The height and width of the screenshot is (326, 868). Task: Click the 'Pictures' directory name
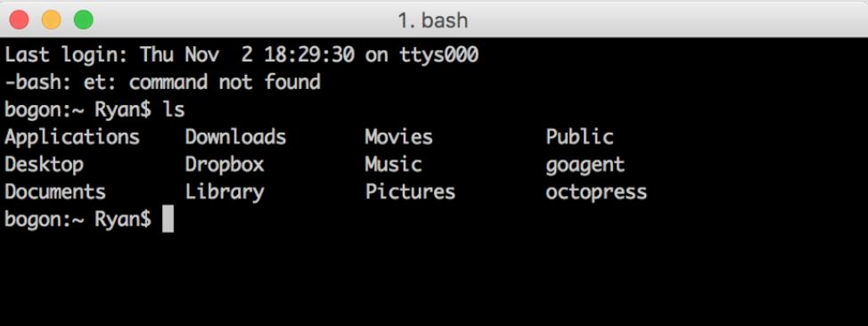(410, 192)
